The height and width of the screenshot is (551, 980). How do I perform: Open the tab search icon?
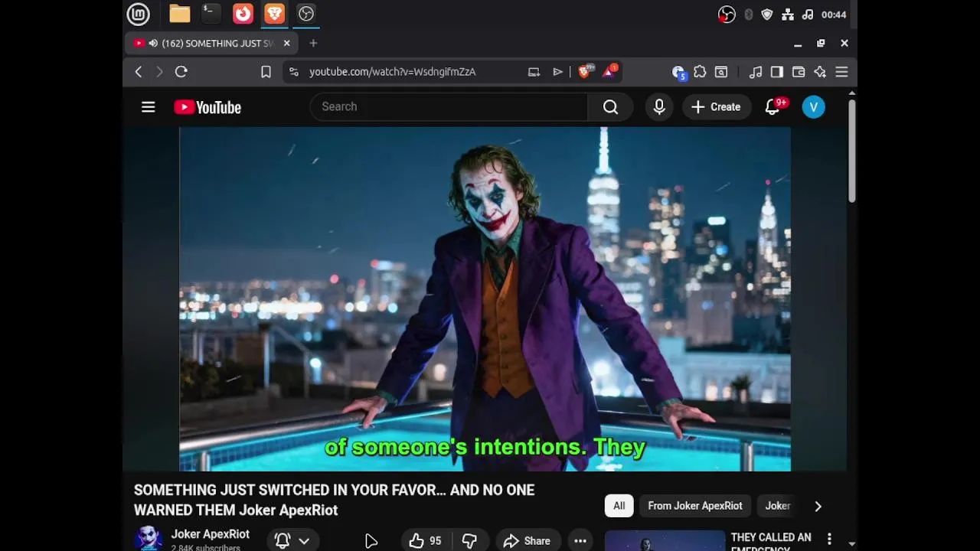(721, 72)
